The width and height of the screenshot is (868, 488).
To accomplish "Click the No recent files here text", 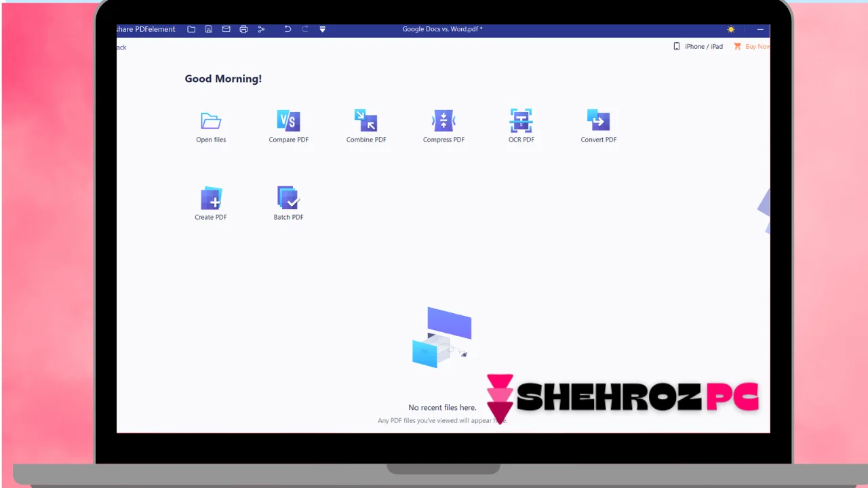I will pos(442,407).
